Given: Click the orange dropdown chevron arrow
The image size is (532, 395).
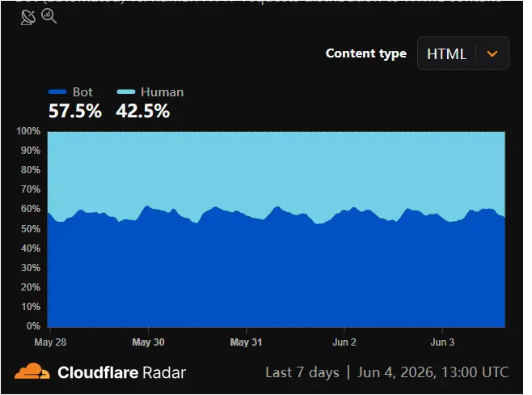Looking at the screenshot, I should point(492,53).
